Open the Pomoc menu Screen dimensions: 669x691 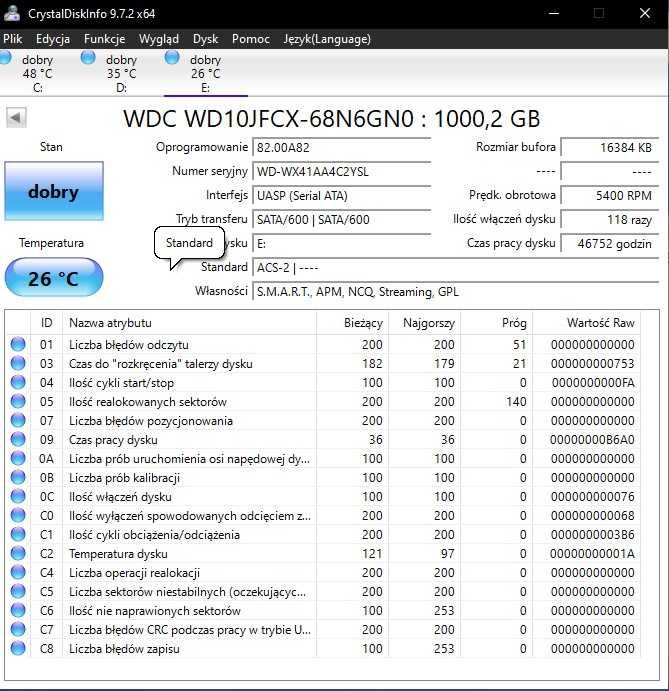pyautogui.click(x=251, y=39)
